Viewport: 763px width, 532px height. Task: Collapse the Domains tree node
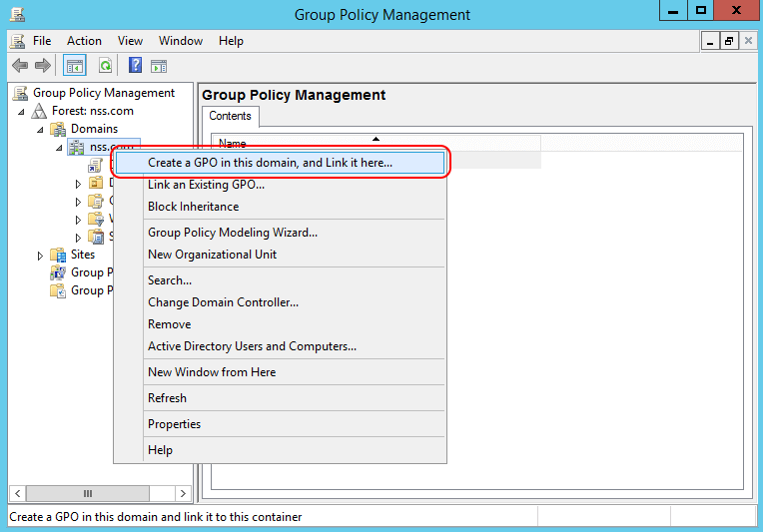tap(40, 129)
